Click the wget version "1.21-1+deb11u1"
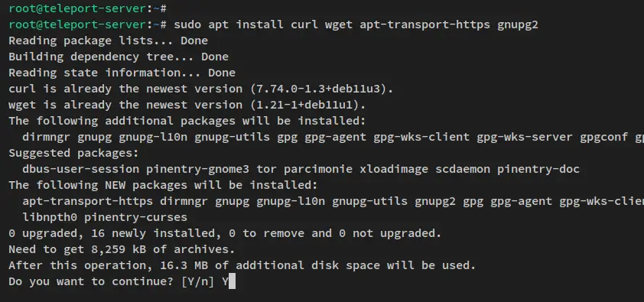 point(307,105)
